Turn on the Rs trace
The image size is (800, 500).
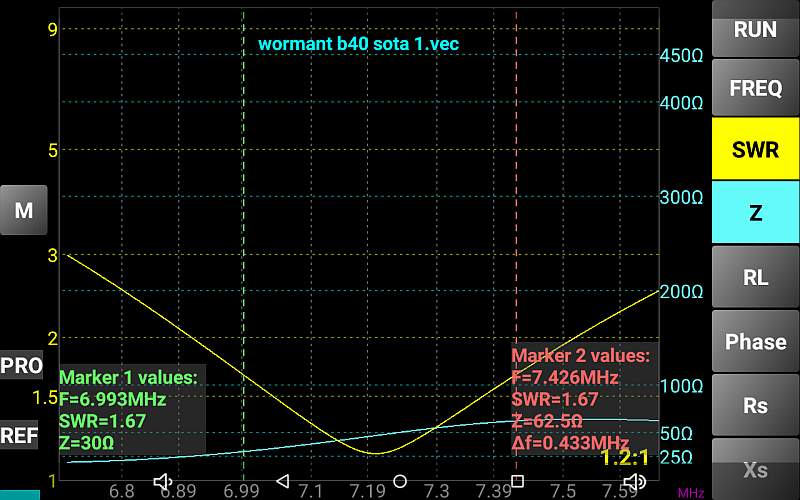(755, 405)
